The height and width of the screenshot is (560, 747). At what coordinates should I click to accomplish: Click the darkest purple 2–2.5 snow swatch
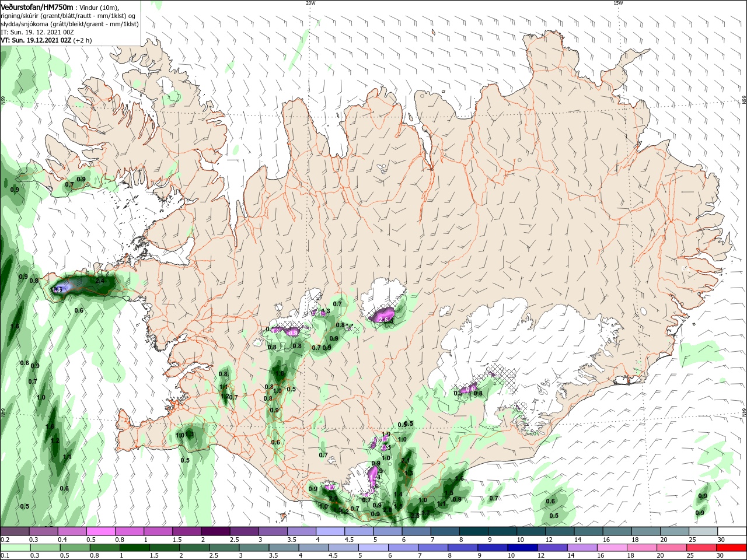click(x=215, y=531)
